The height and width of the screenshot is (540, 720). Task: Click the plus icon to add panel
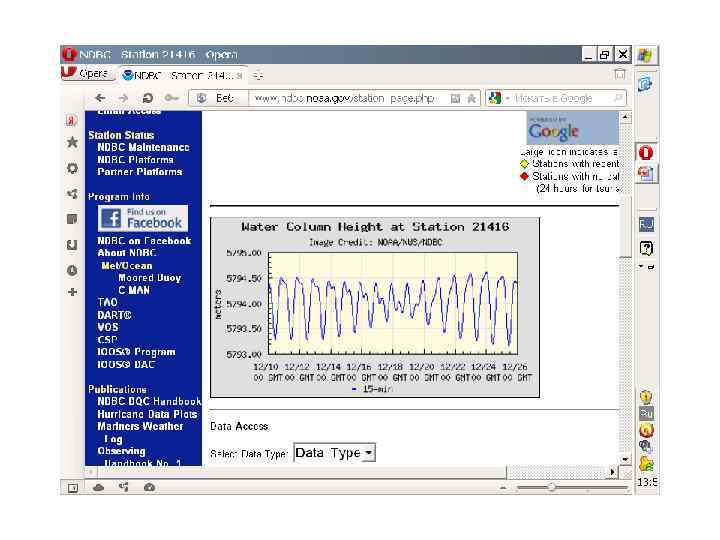coord(72,292)
